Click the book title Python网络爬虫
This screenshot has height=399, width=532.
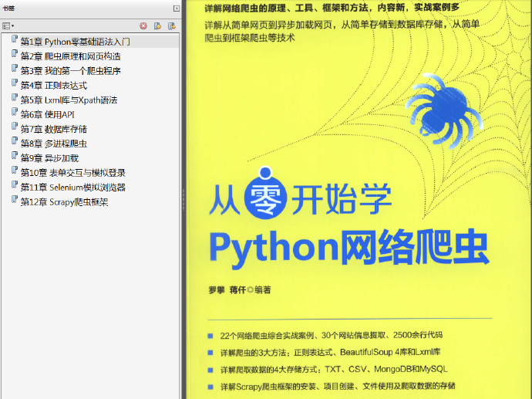pyautogui.click(x=349, y=249)
